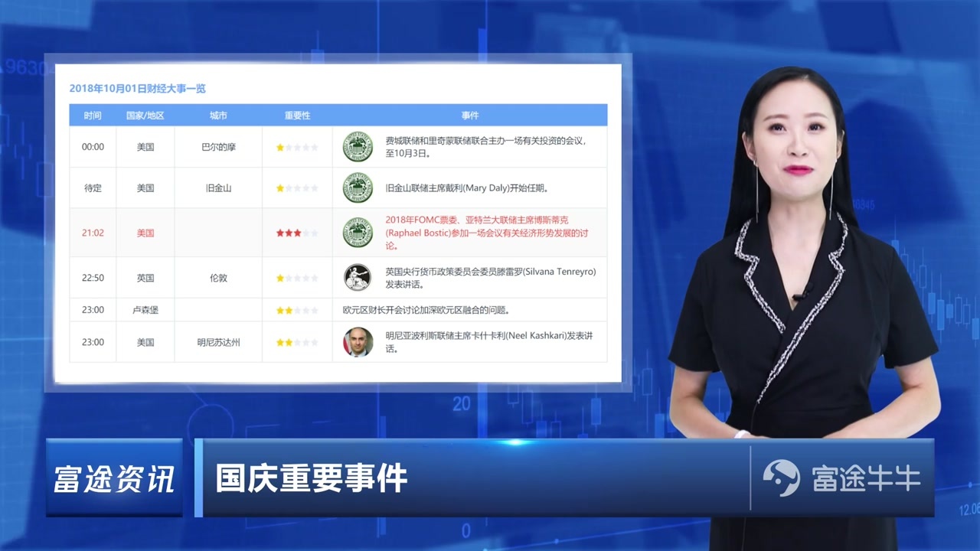Click the 旧金山 city cell

coord(218,187)
